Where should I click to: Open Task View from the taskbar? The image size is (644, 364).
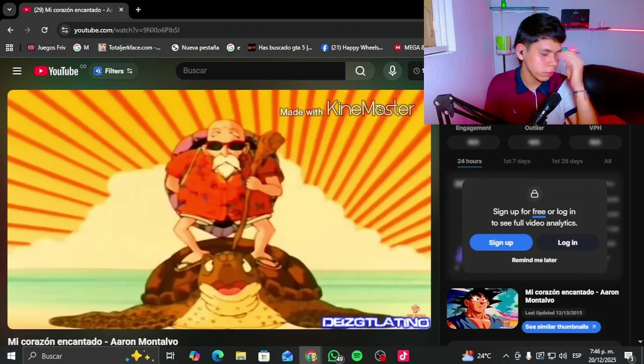click(170, 356)
